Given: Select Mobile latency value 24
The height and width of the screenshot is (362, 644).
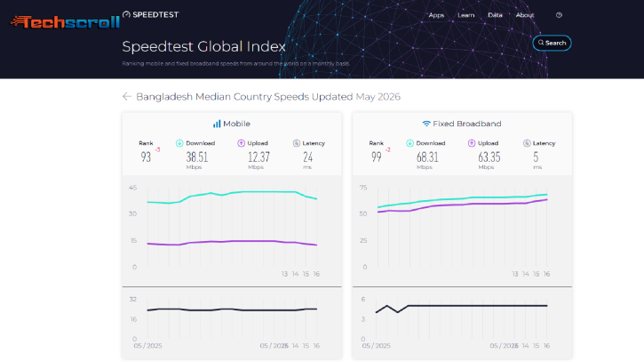Looking at the screenshot, I should click(308, 157).
